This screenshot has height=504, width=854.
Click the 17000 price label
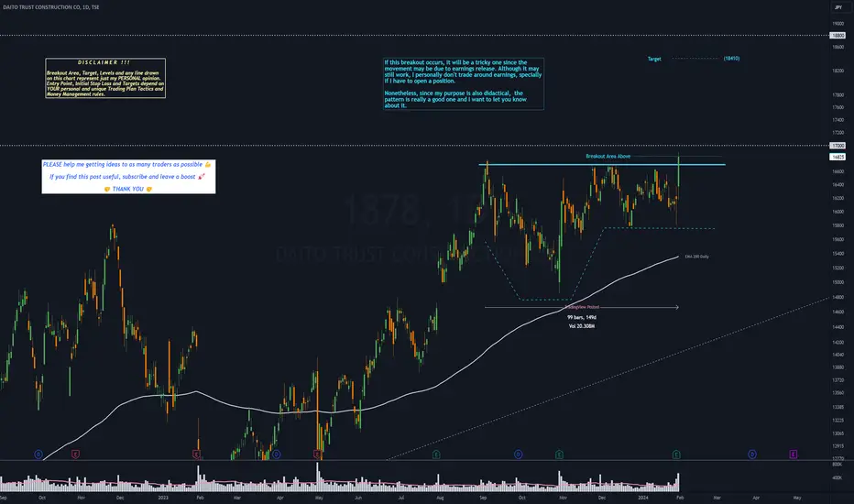(x=838, y=146)
